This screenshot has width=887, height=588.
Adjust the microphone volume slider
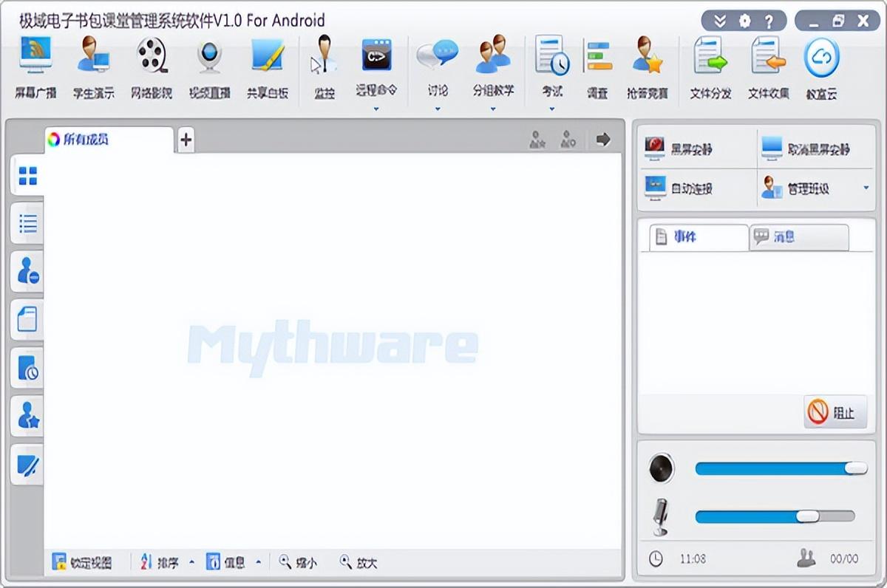[775, 516]
